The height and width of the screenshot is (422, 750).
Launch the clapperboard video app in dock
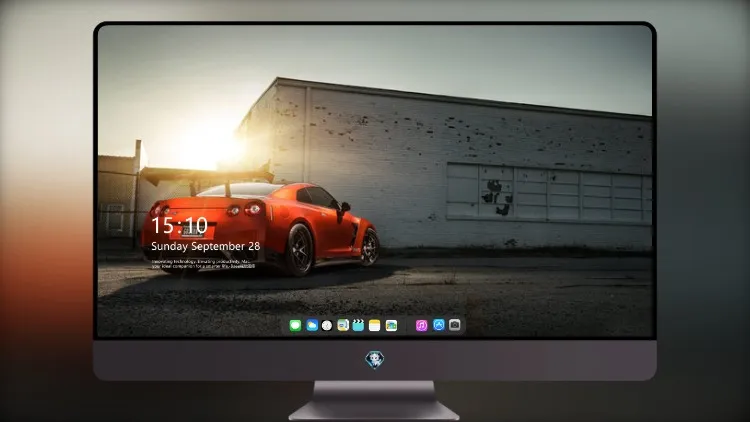pos(358,325)
